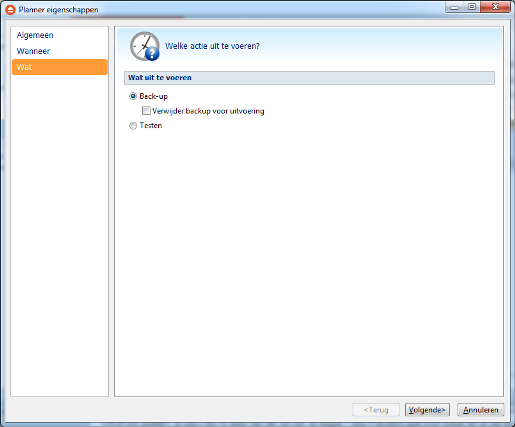Enable Verwijder backup voor uitvoering checkbox
The height and width of the screenshot is (427, 515).
click(x=146, y=111)
